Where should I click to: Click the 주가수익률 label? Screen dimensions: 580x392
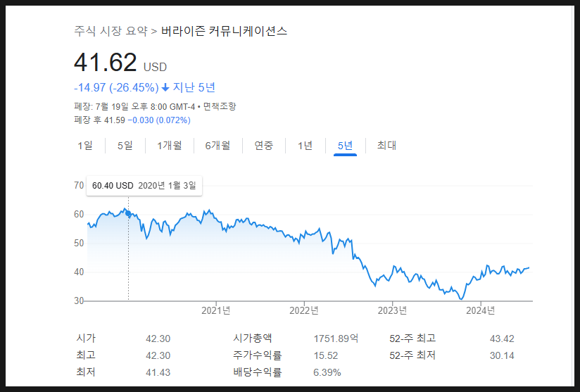(x=258, y=355)
